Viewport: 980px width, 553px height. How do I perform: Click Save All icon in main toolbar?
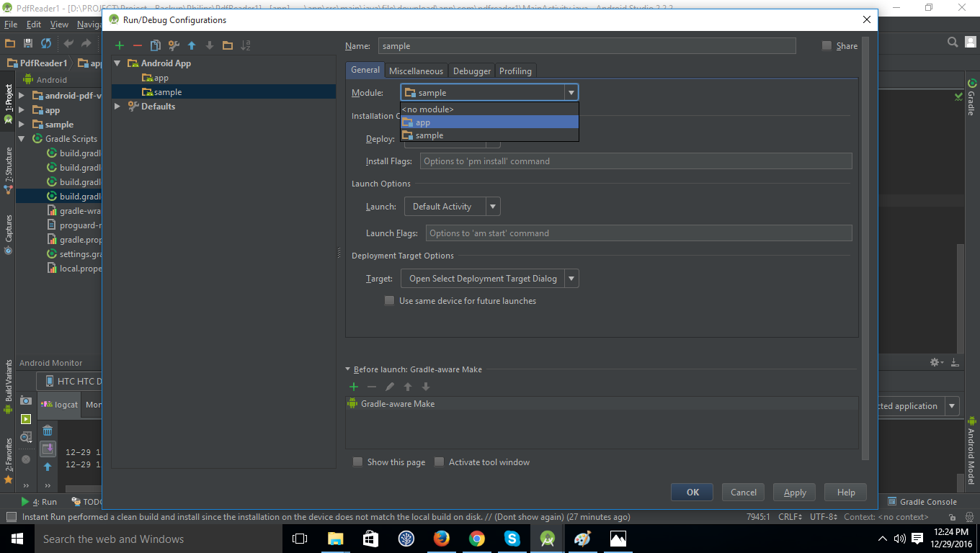coord(28,43)
